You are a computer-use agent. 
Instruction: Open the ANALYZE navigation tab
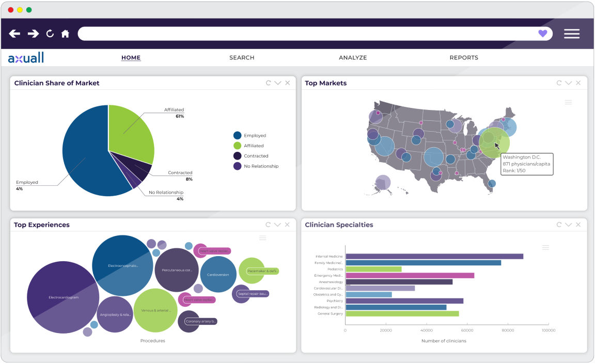tap(353, 58)
